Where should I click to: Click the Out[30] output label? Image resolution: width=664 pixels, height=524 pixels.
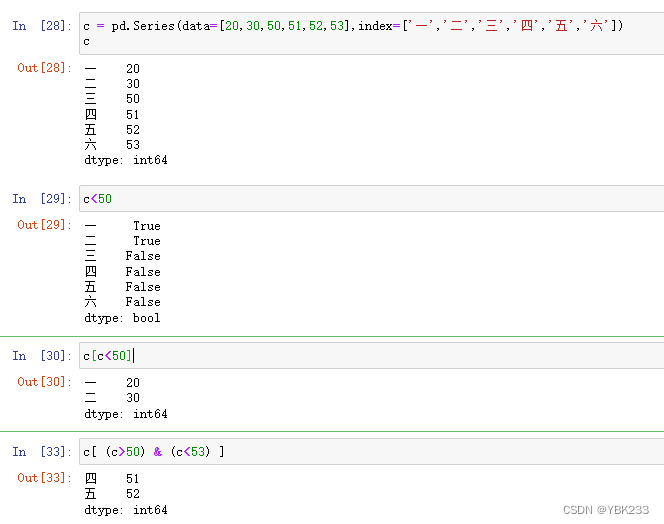(x=44, y=382)
